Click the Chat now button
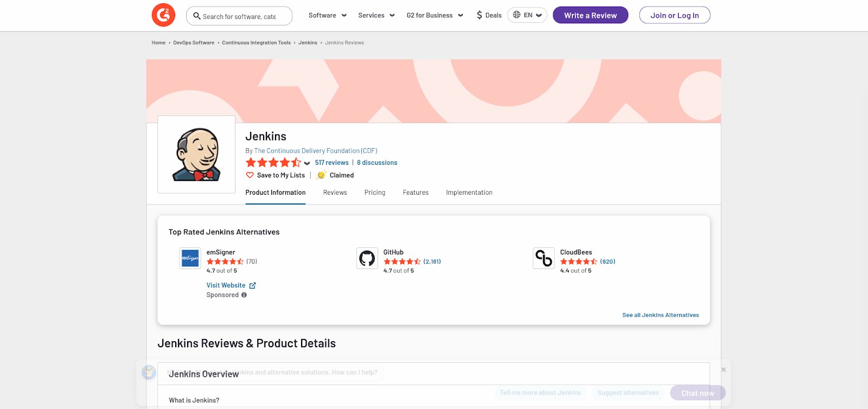 (x=698, y=393)
